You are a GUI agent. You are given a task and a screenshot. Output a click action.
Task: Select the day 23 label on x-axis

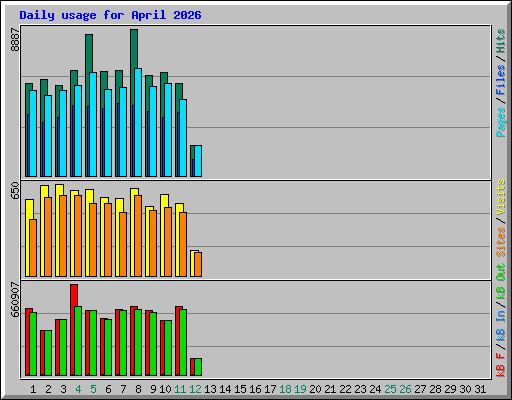(x=360, y=389)
